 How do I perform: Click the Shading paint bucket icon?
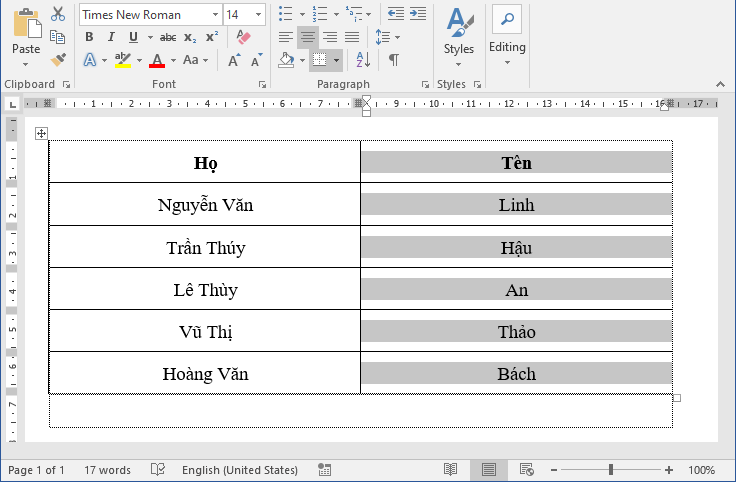[x=286, y=60]
